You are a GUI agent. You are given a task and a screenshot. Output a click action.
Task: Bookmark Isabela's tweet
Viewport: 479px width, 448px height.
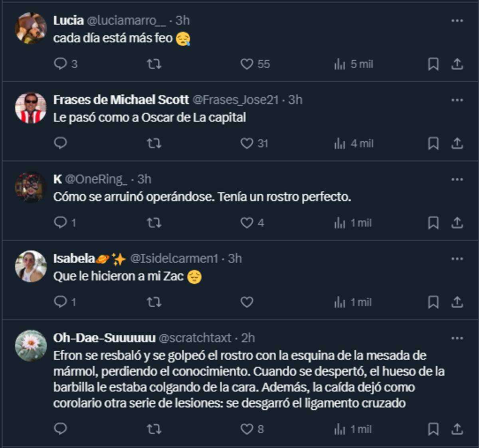[433, 302]
